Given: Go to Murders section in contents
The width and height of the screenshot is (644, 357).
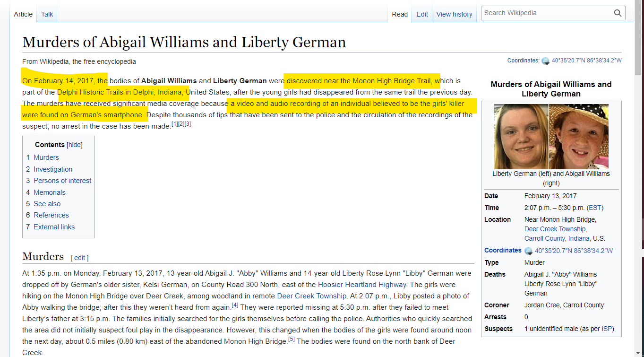Looking at the screenshot, I should tap(46, 157).
